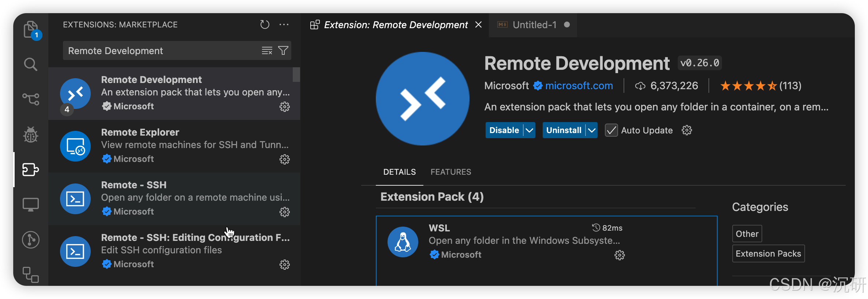Screen dimensions: 868x299
Task: Open the Explorer view in activity bar
Action: click(x=31, y=29)
